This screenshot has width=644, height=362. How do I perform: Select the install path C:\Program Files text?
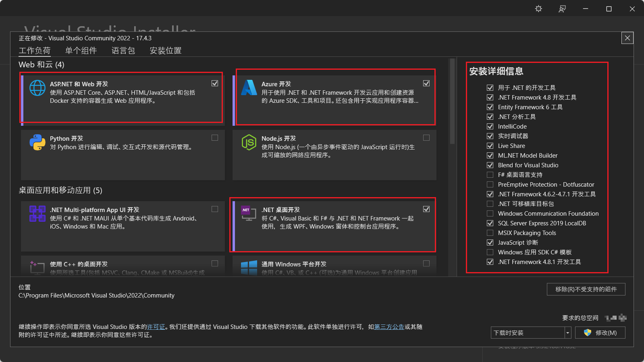point(96,295)
